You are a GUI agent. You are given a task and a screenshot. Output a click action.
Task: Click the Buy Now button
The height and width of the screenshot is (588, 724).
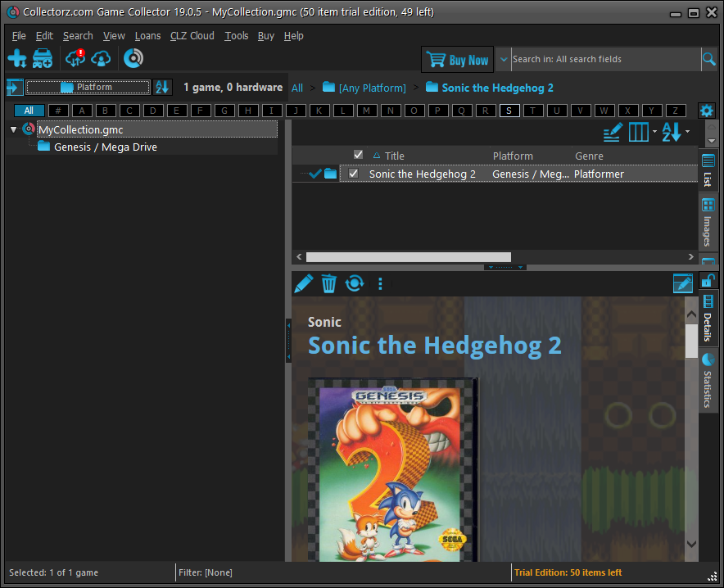coord(457,60)
